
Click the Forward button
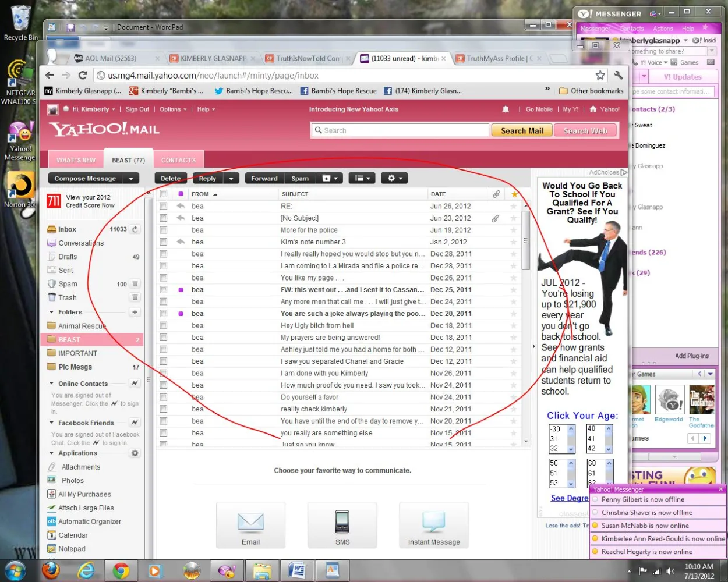(264, 179)
